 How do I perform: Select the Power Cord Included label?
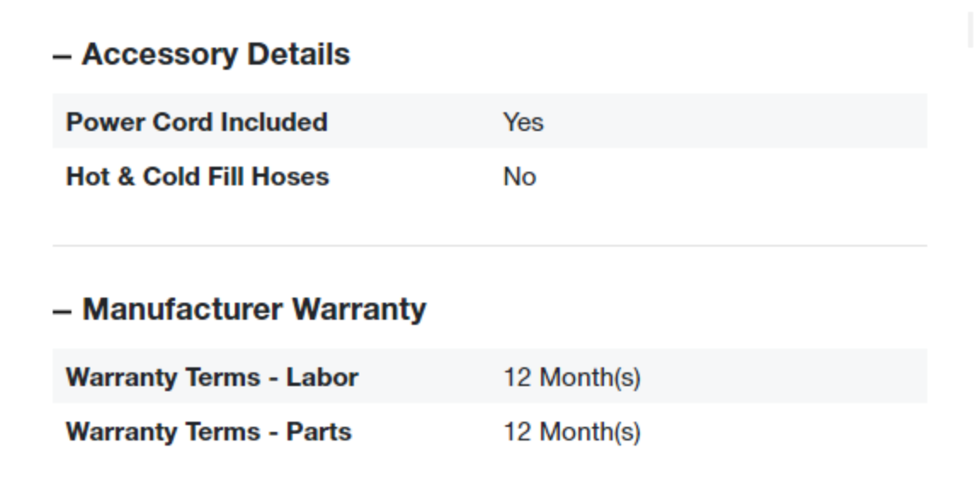pos(197,122)
